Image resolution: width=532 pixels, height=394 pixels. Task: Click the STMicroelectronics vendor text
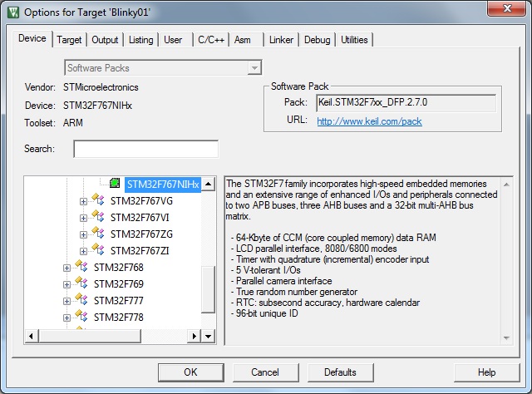[x=101, y=87]
